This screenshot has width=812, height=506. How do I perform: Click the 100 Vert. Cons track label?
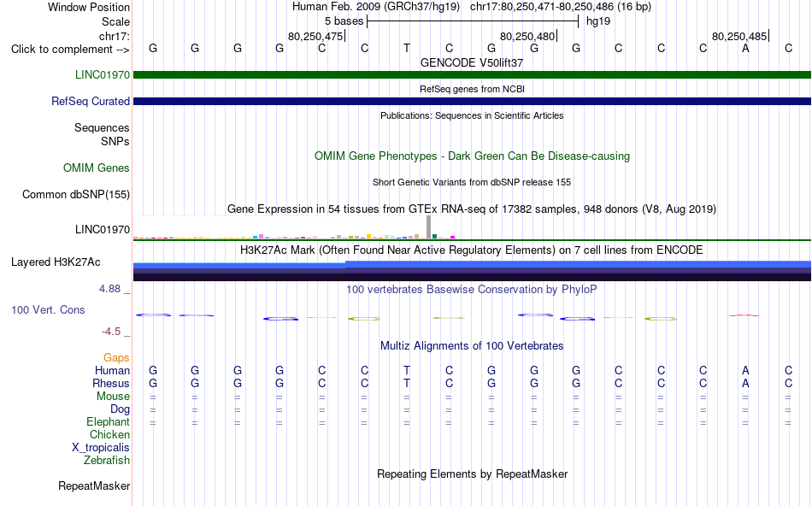pyautogui.click(x=48, y=309)
